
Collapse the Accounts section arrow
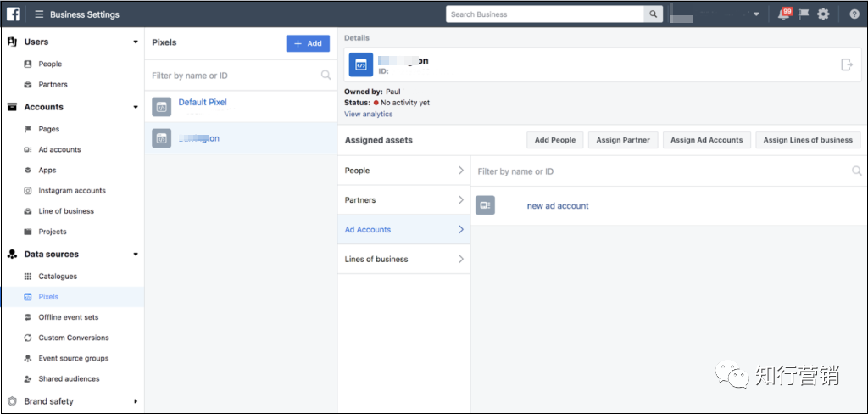pyautogui.click(x=136, y=107)
